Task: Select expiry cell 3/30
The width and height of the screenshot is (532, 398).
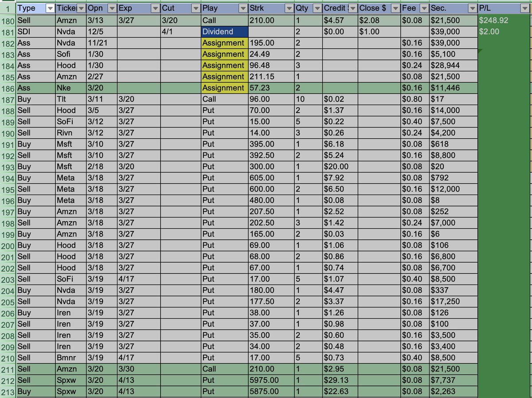Action: pos(139,369)
